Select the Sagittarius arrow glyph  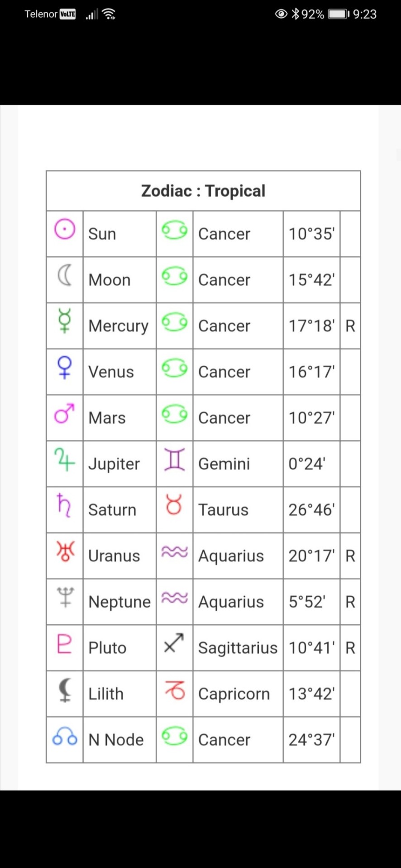click(174, 643)
